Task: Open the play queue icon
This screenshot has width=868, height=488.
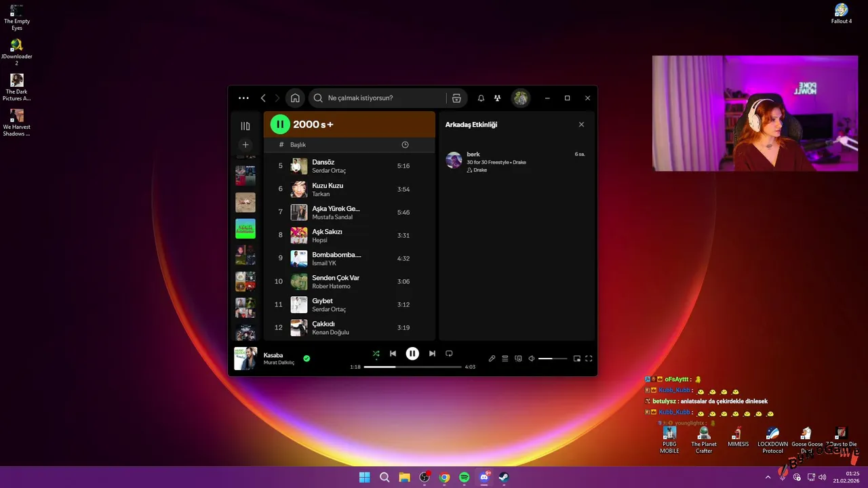Action: 505,359
